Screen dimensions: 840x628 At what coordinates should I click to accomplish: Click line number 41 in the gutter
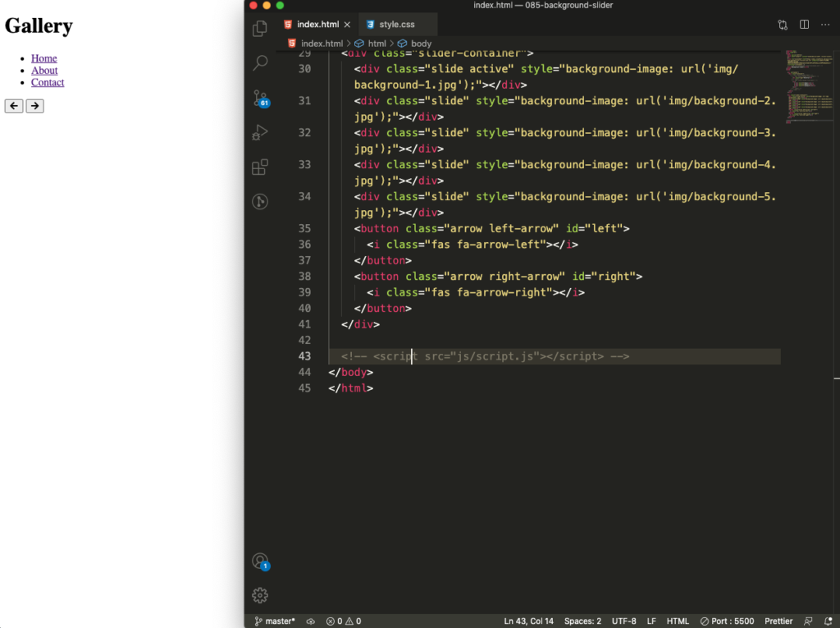(x=304, y=324)
